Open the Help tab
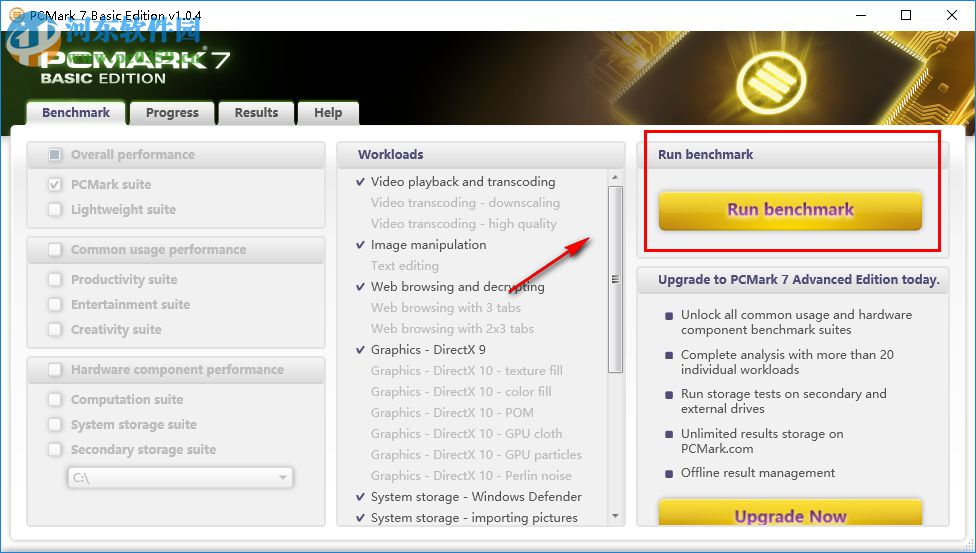The width and height of the screenshot is (976, 553). (328, 113)
